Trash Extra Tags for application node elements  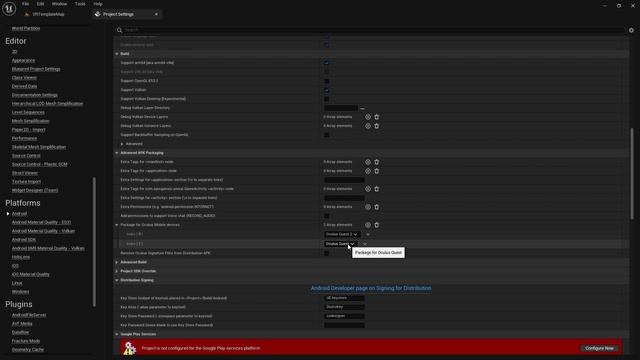(x=376, y=171)
